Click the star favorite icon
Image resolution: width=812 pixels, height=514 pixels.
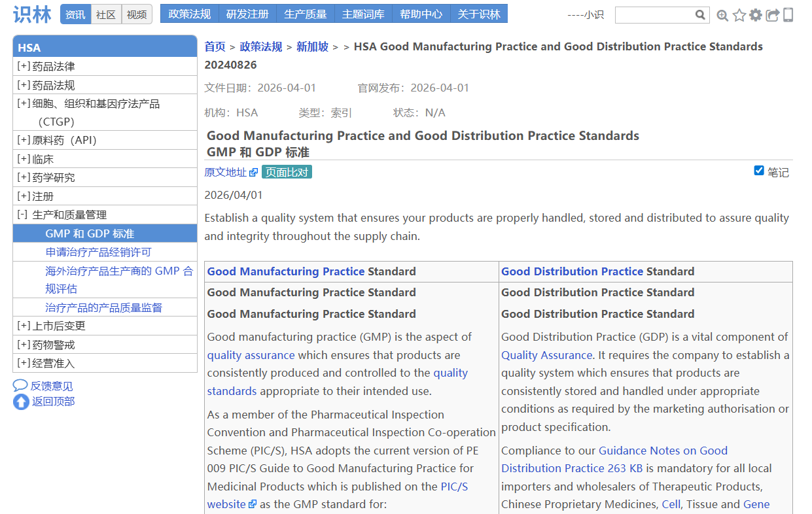point(739,15)
